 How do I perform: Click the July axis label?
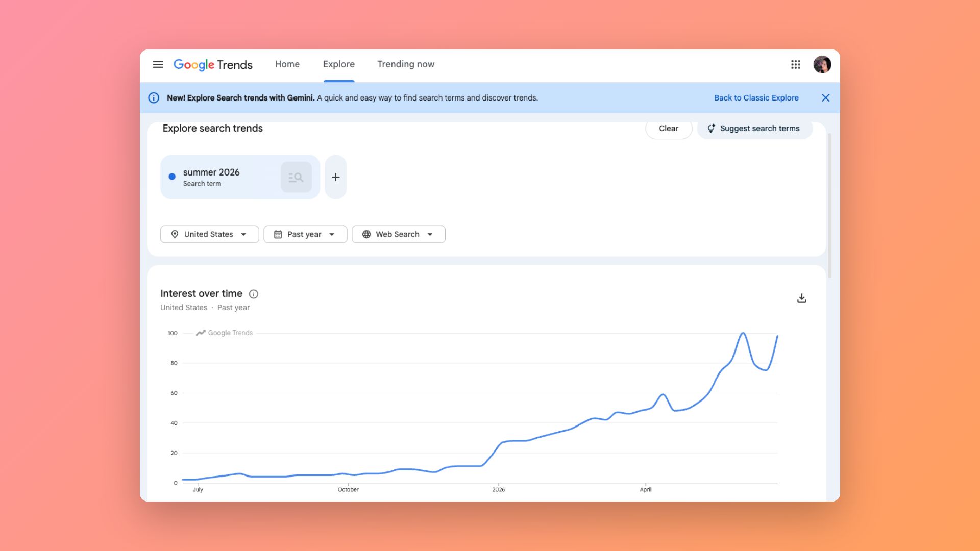click(198, 490)
